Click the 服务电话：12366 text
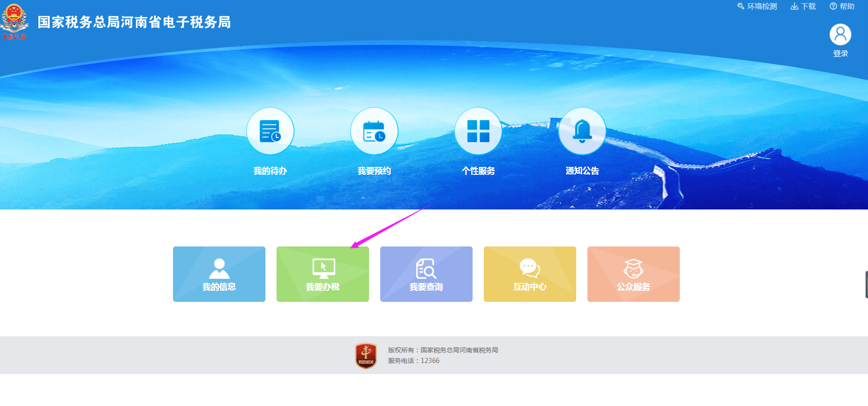Viewport: 868px width, 406px height. (x=414, y=361)
